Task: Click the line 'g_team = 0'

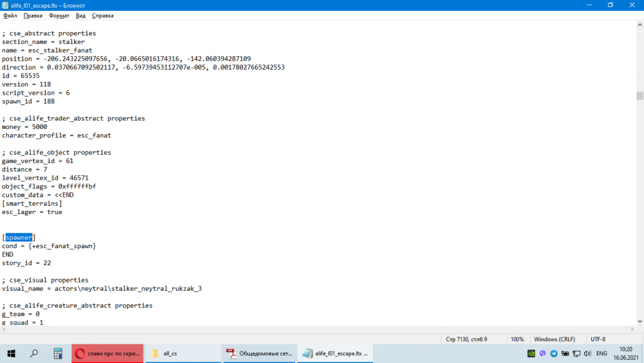Action: 21,314
